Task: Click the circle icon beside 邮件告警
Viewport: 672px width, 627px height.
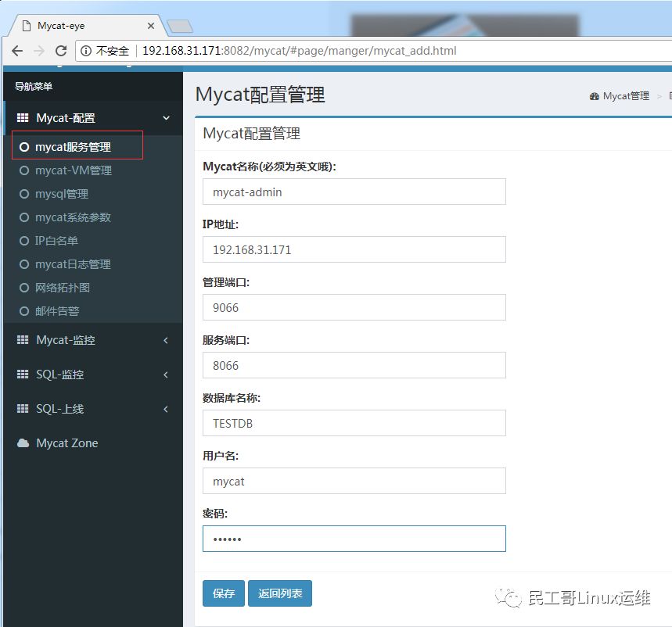Action: point(24,311)
